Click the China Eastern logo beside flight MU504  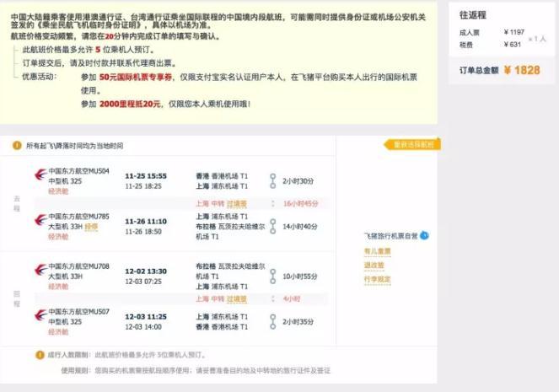(40, 174)
